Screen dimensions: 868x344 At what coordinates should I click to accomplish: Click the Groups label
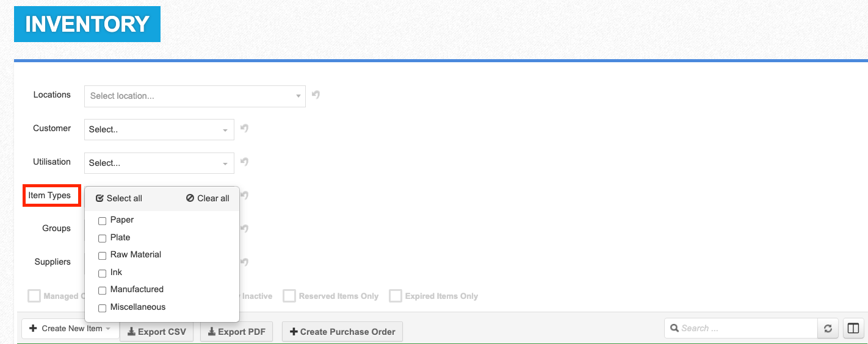pyautogui.click(x=56, y=228)
